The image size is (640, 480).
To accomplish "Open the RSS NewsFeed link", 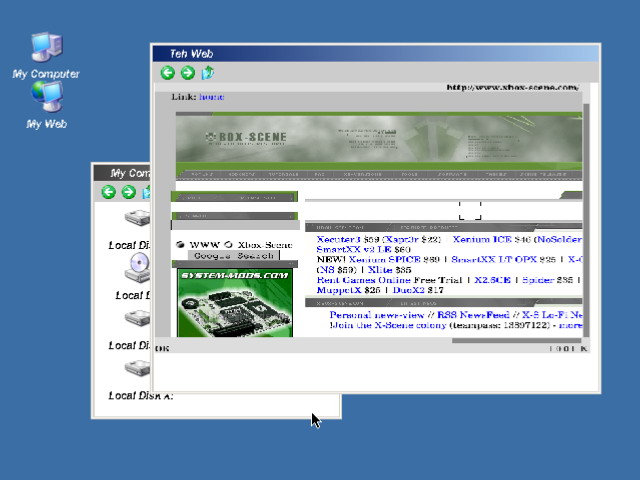I will click(473, 315).
